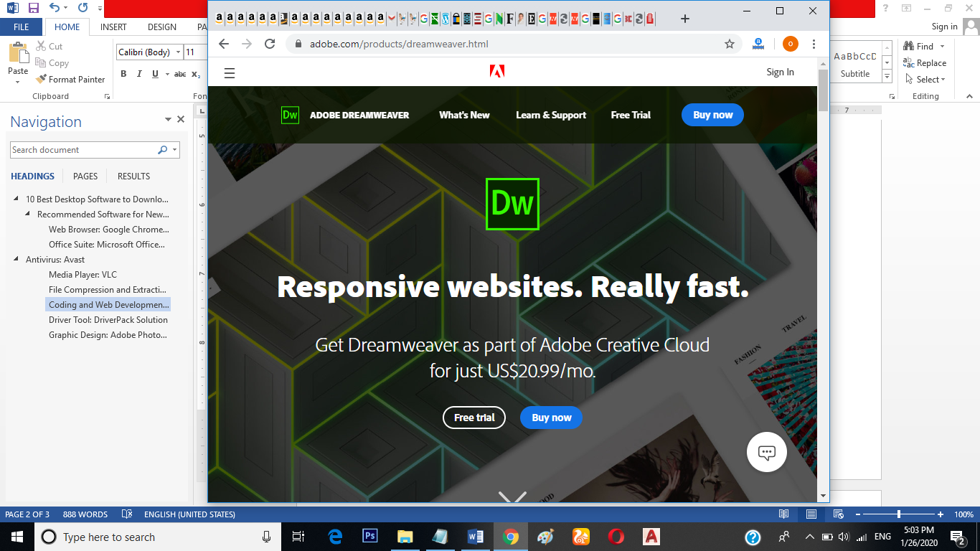980x551 pixels.
Task: Save the Word document from quick access toolbar
Action: (34, 9)
